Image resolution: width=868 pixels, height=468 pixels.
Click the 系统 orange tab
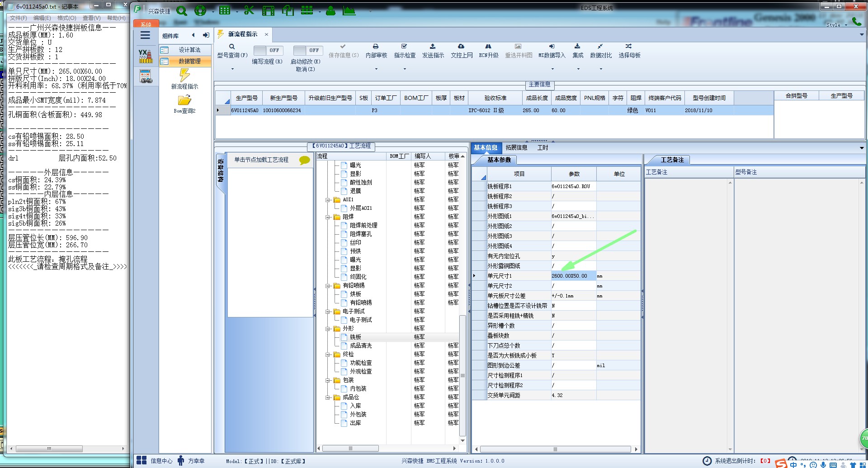click(146, 24)
